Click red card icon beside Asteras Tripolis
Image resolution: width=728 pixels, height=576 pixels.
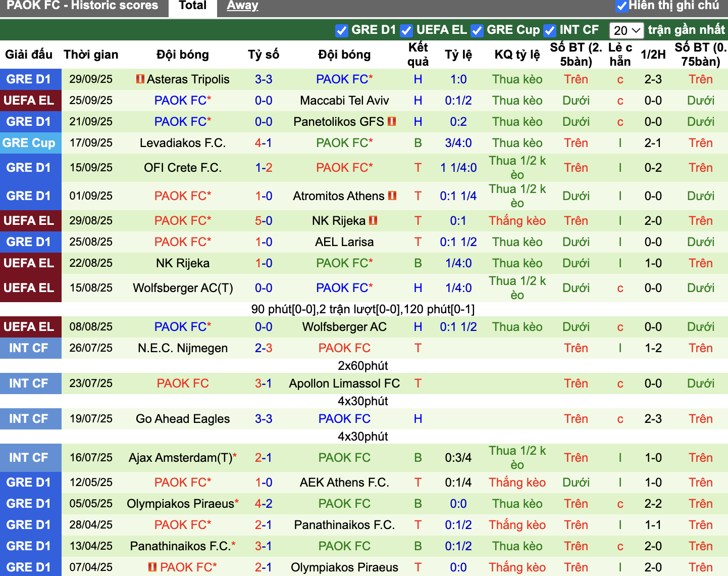[x=140, y=79]
